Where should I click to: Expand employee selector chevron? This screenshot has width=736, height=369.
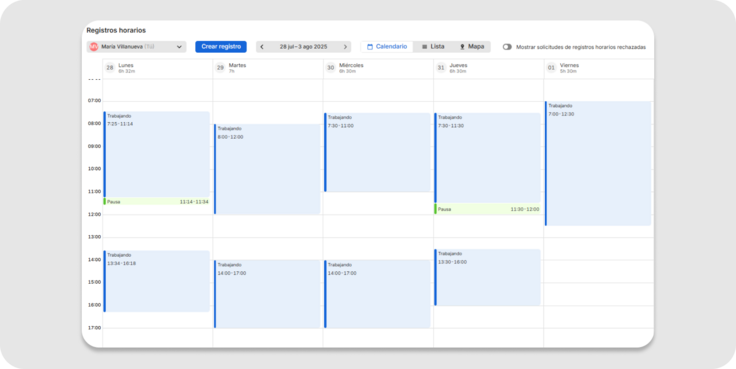tap(179, 47)
